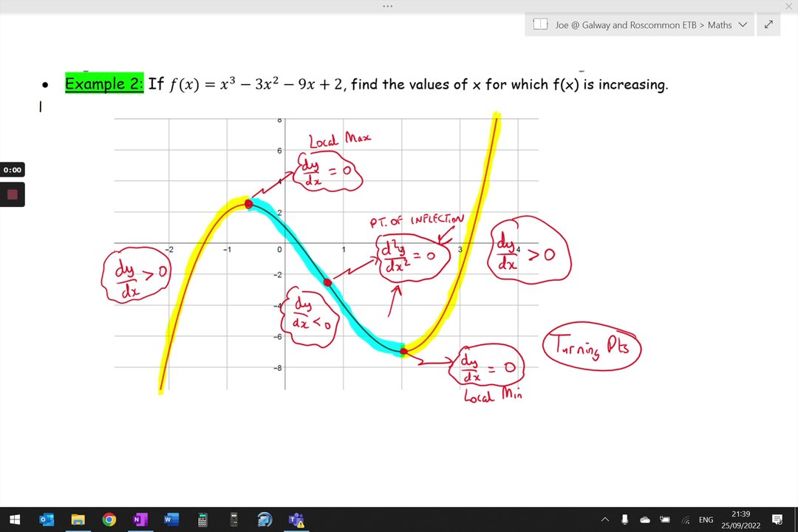Click the handwritten 'Local Max' label
This screenshot has height=532, width=798.
point(339,139)
